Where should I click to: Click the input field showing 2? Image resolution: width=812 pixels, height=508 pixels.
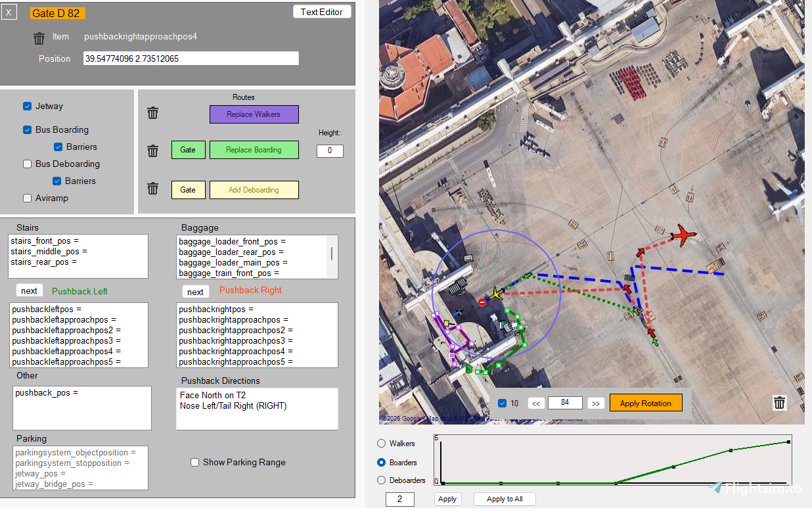pos(400,499)
